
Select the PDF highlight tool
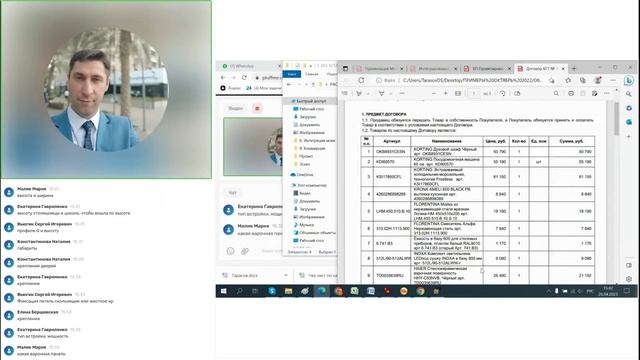point(381,93)
